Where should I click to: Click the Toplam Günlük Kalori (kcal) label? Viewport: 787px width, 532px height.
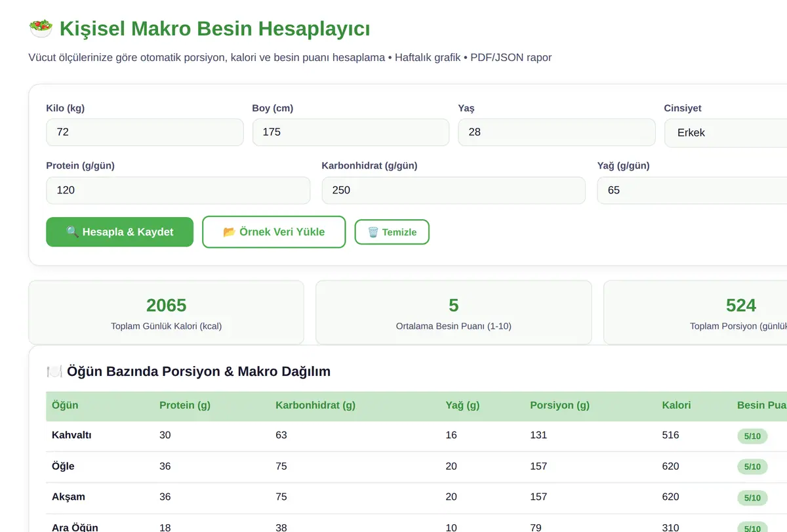click(166, 326)
